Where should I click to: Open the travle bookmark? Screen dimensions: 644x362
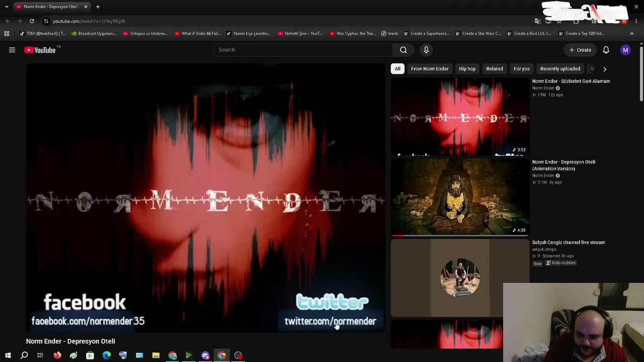coord(389,34)
